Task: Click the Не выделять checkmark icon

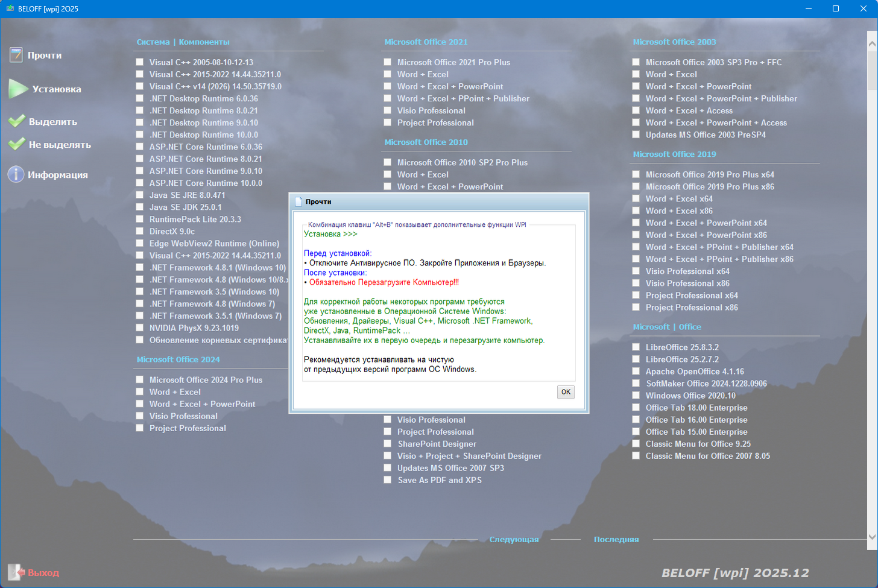Action: click(x=16, y=144)
